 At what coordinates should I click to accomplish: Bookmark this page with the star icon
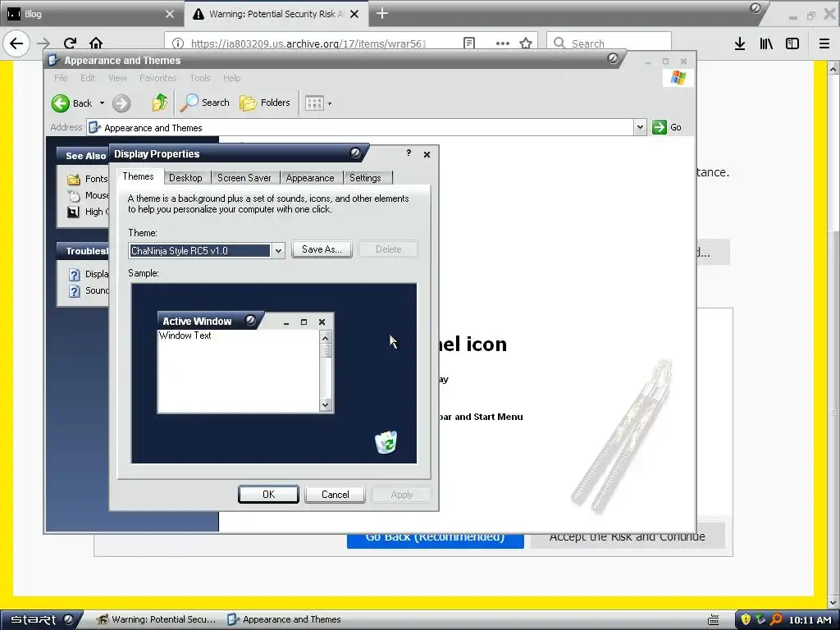526,43
